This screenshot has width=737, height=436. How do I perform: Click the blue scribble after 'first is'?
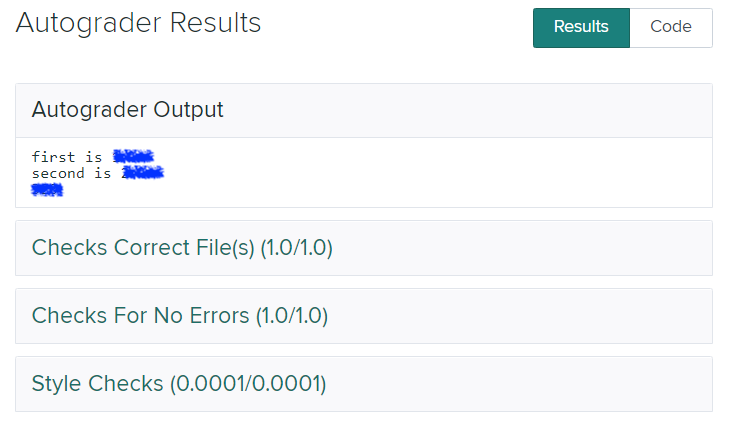133,157
